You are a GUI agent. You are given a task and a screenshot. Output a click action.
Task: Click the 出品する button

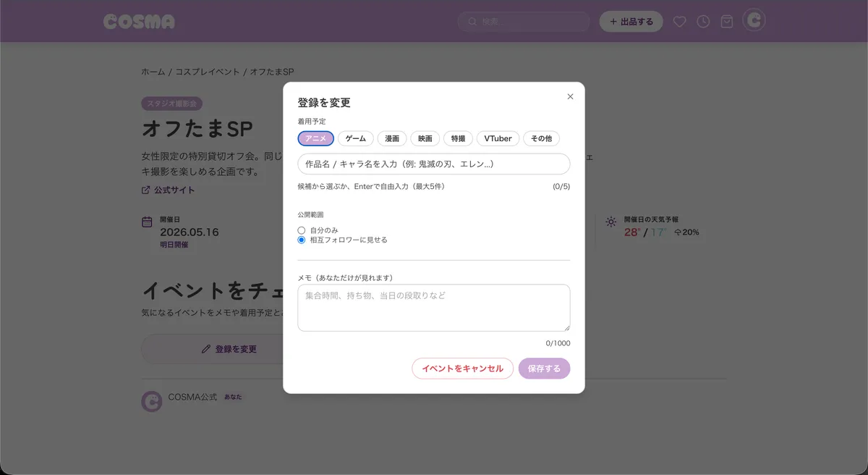(631, 22)
